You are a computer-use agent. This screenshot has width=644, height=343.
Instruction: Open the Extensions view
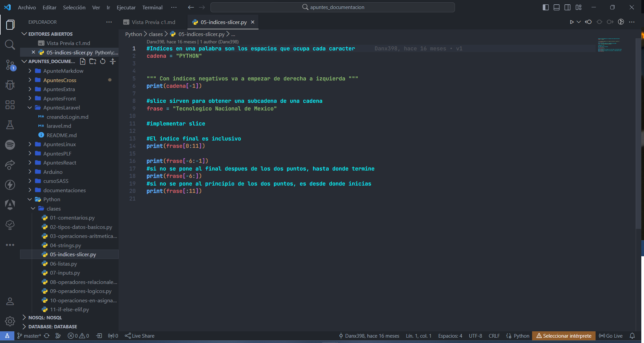(x=10, y=105)
